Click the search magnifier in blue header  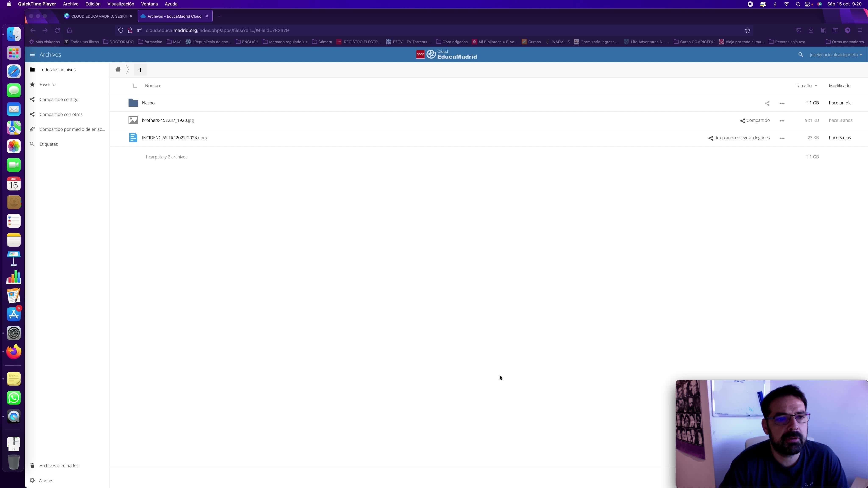coord(801,55)
